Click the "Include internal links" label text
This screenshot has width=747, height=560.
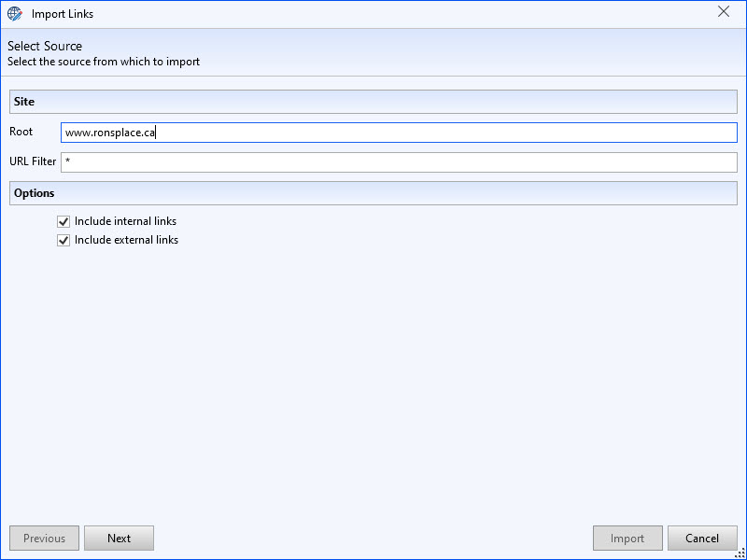(x=125, y=221)
